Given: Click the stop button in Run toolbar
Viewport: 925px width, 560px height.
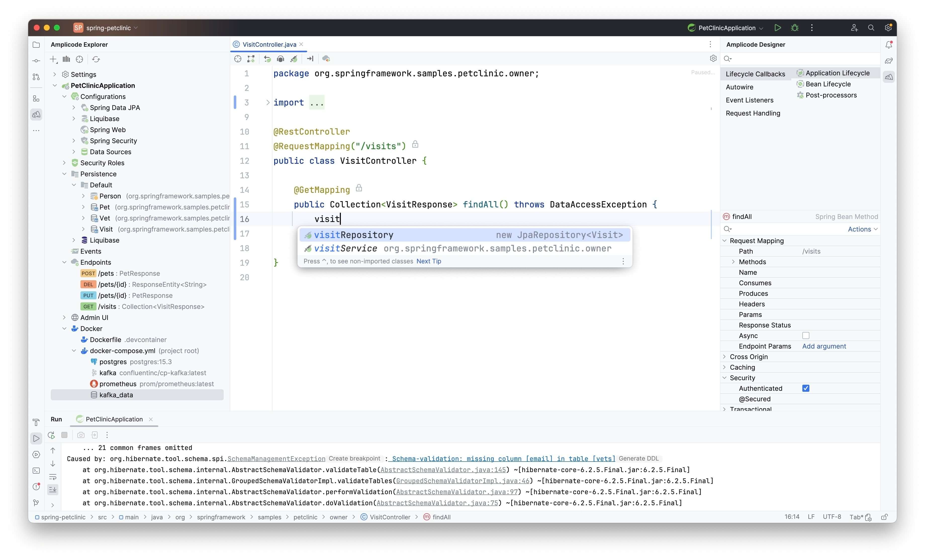Looking at the screenshot, I should (x=65, y=435).
